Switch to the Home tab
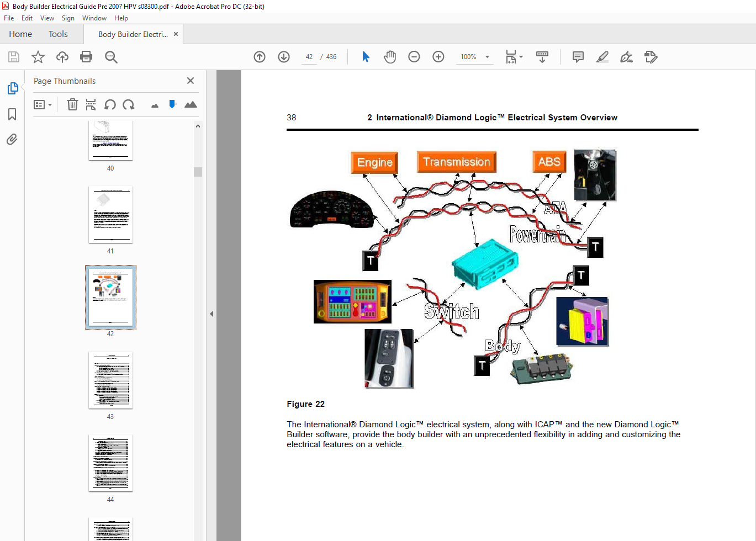The image size is (756, 541). coord(20,34)
